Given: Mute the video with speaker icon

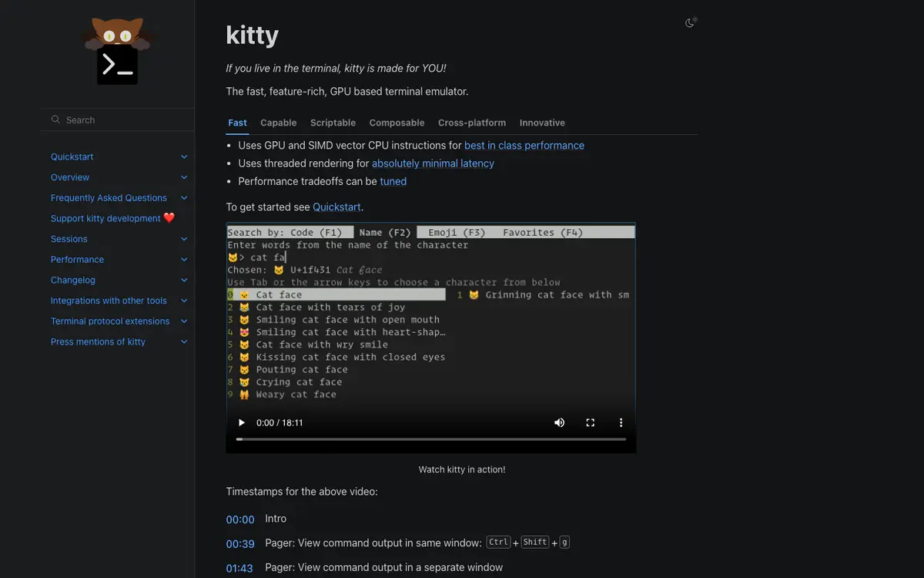Looking at the screenshot, I should [560, 422].
